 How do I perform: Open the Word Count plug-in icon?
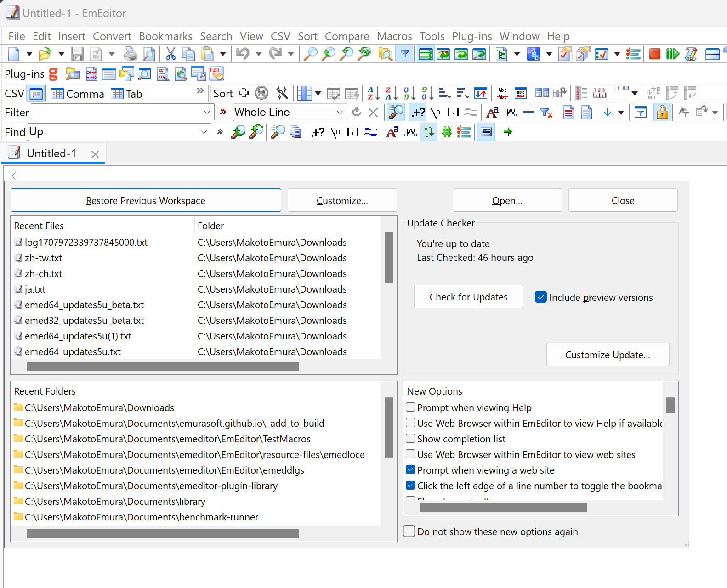(216, 74)
